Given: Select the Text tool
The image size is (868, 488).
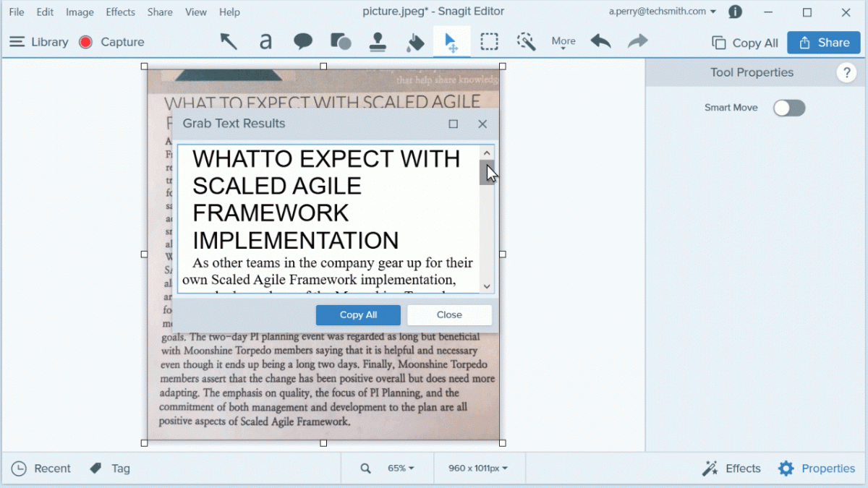Looking at the screenshot, I should (x=265, y=42).
